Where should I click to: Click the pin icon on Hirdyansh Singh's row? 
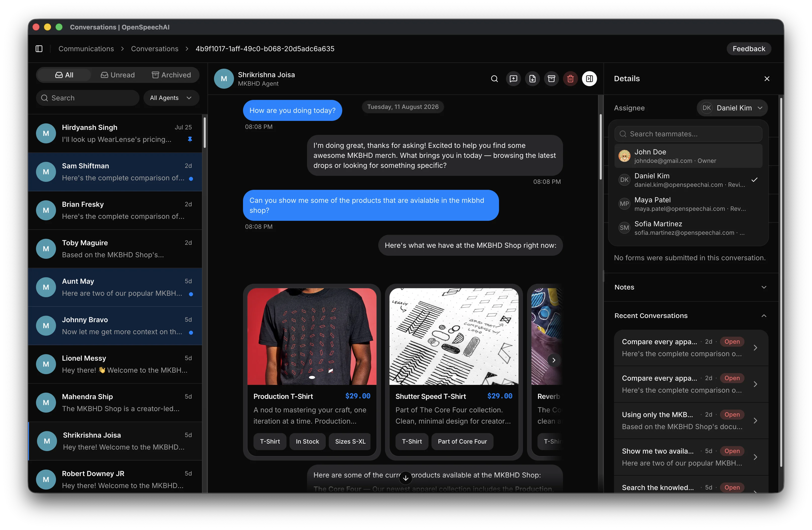pyautogui.click(x=190, y=139)
